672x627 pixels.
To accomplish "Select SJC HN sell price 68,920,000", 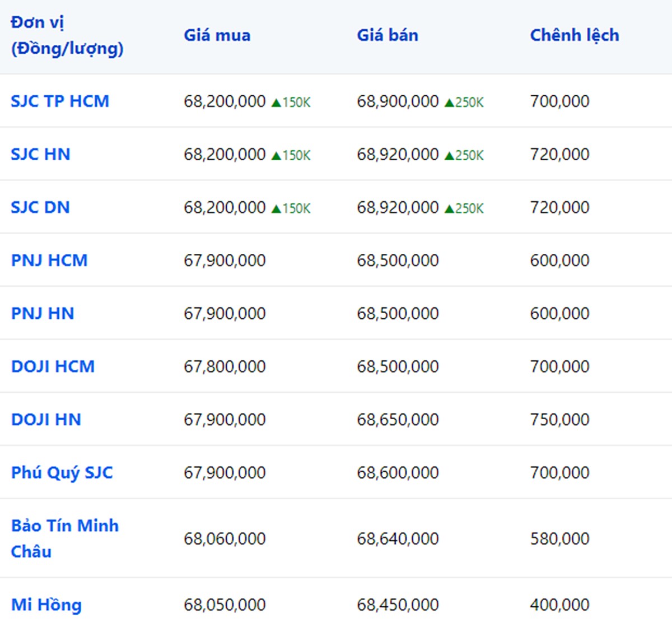I will click(x=398, y=154).
